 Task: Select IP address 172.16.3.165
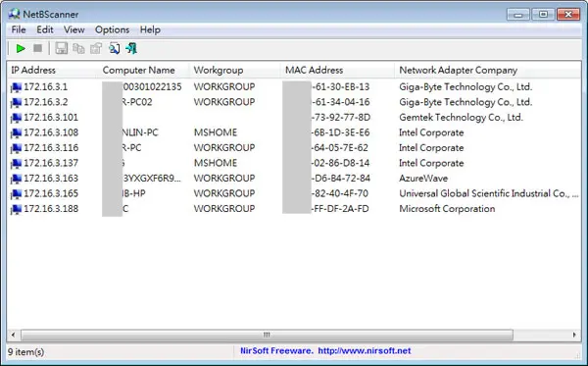tap(51, 193)
